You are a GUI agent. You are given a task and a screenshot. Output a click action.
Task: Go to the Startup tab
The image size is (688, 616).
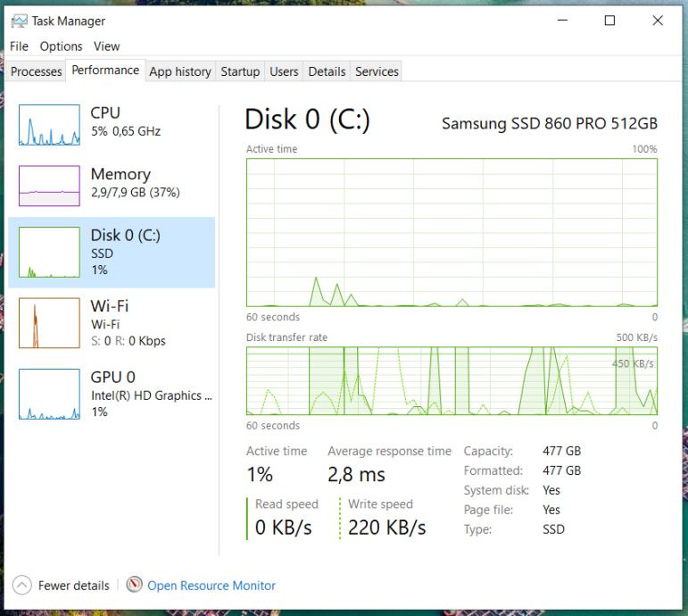(240, 71)
